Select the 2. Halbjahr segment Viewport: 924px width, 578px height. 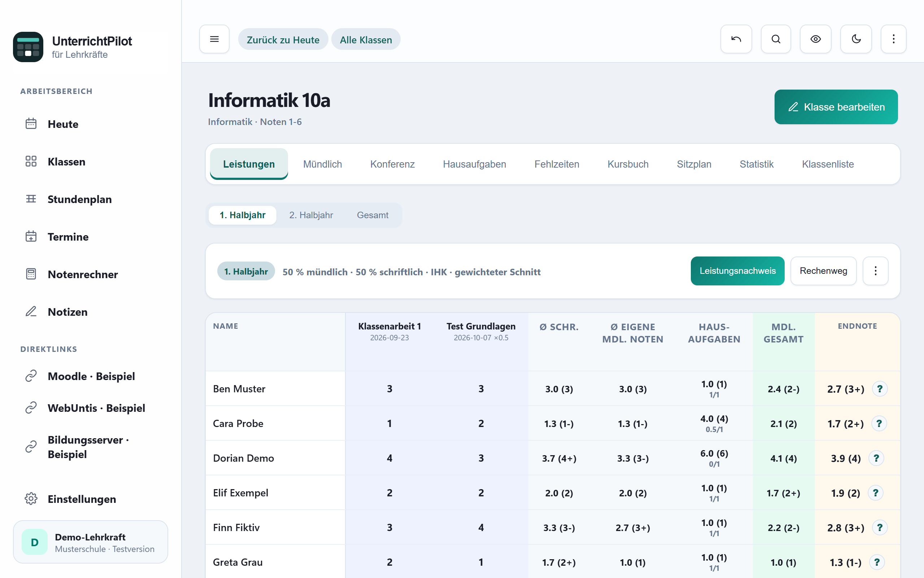tap(311, 215)
